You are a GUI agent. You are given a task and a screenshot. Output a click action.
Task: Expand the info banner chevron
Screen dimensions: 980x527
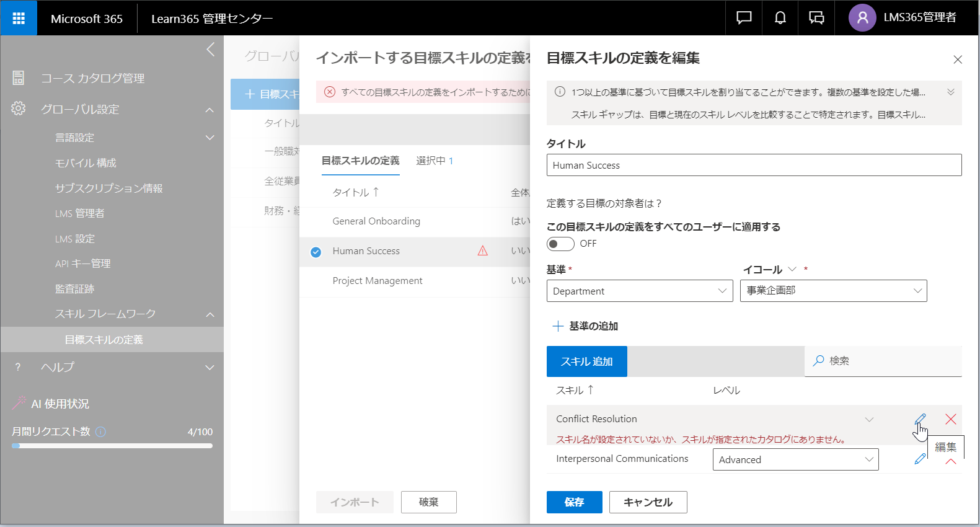[x=951, y=92]
